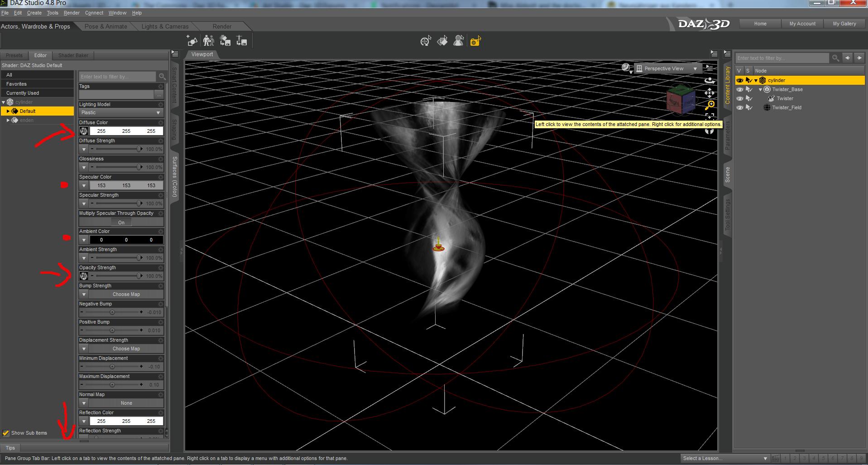Click Displacement Strength Choose Map button
This screenshot has height=465, width=868.
tap(126, 349)
